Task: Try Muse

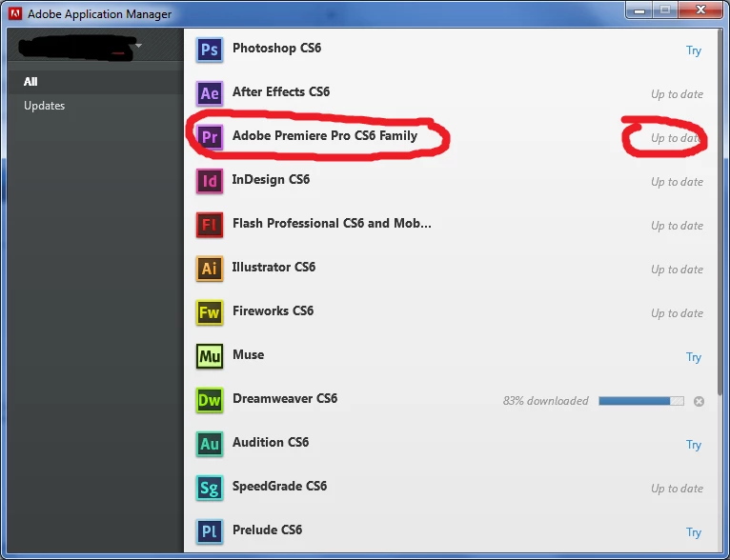Action: tap(693, 357)
